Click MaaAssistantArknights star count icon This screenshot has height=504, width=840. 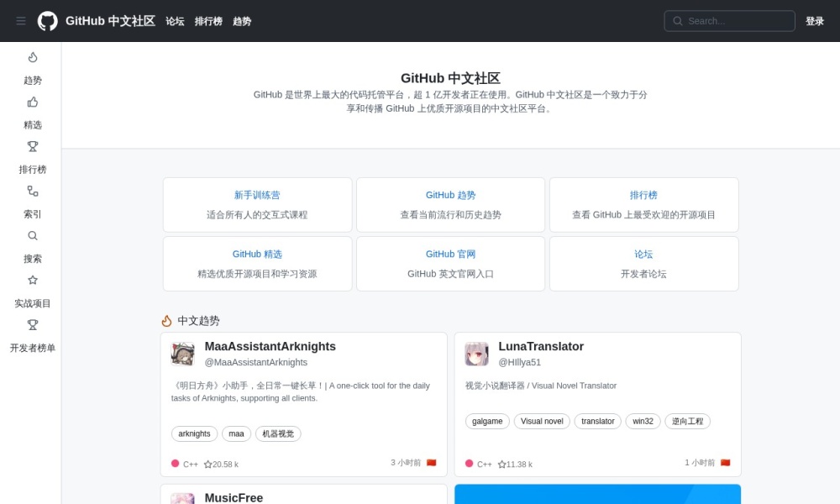tap(207, 465)
